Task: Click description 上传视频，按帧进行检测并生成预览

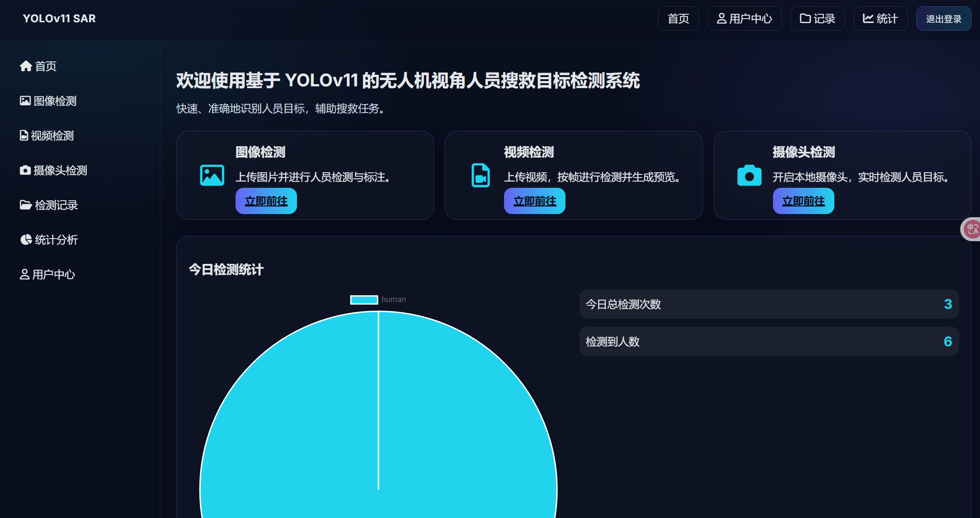Action: tap(593, 177)
